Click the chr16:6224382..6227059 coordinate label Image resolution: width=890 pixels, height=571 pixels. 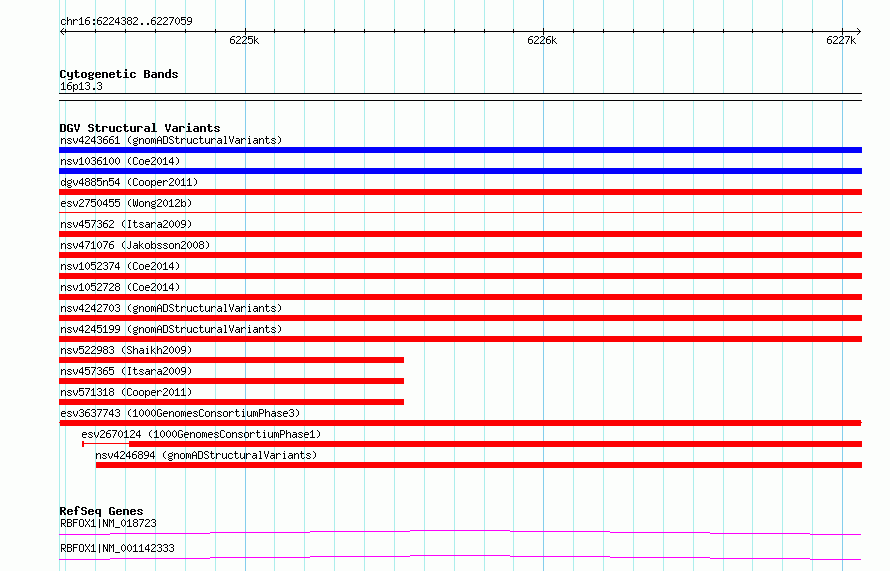[x=126, y=21]
